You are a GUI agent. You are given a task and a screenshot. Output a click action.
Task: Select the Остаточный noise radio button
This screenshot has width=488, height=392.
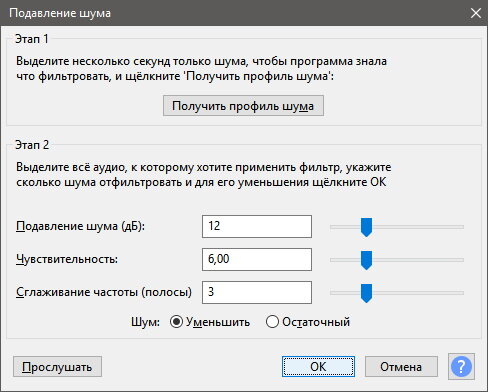pyautogui.click(x=272, y=322)
